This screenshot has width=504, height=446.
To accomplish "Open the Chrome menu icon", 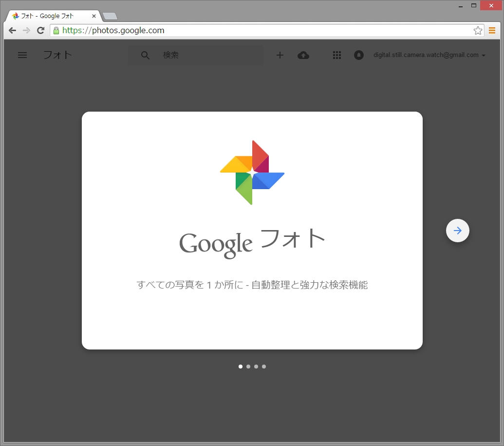I will coord(492,31).
